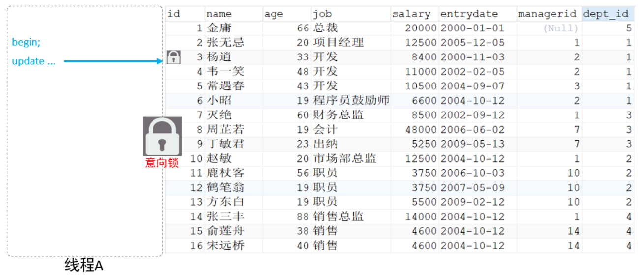Click the large intention lock icon 意向锁
644x280 pixels.
pos(162,136)
